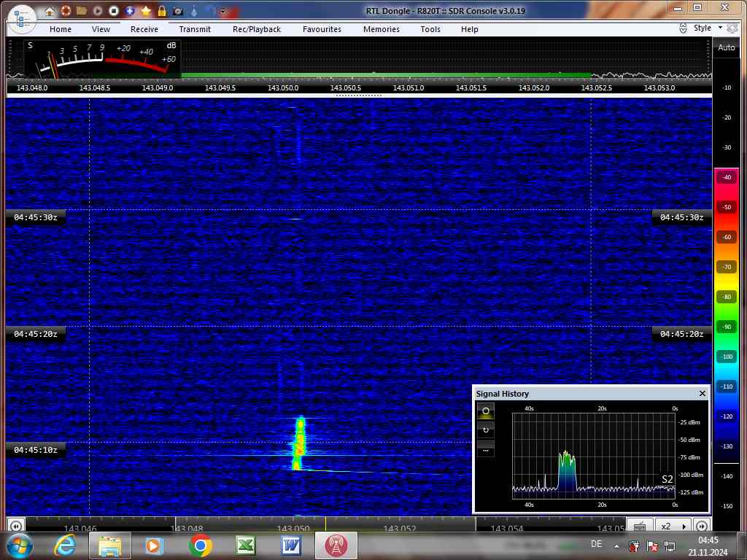Click the 143.050.0 frequency scale label
Viewport: 747px width, 560px height.
[x=283, y=88]
